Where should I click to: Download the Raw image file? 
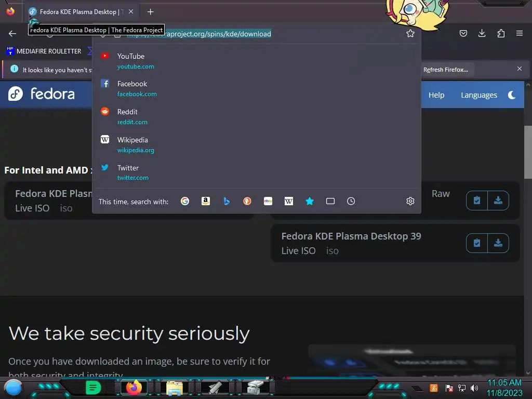[x=498, y=201]
